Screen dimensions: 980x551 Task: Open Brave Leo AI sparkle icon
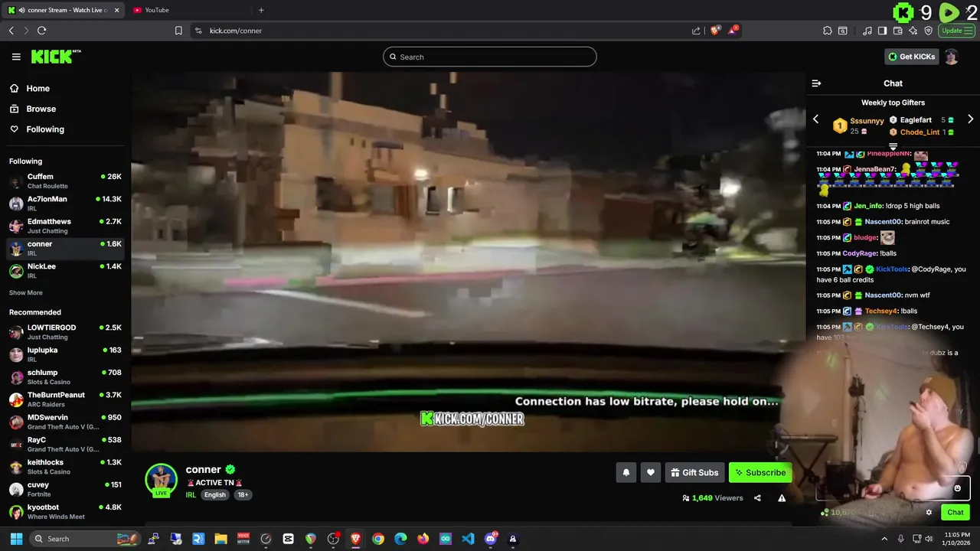(913, 31)
